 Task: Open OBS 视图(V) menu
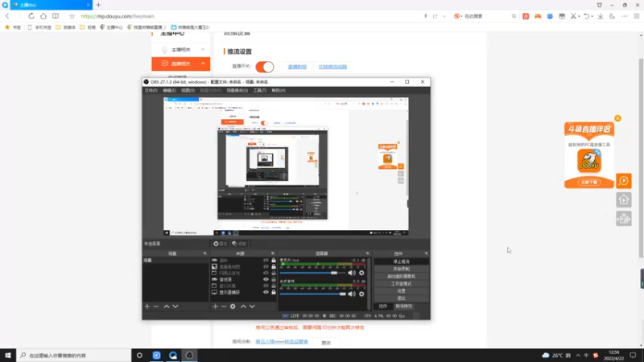pyautogui.click(x=188, y=90)
